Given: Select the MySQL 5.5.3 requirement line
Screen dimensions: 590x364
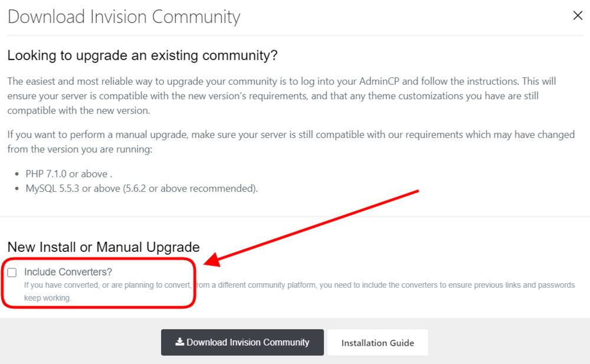Looking at the screenshot, I should (x=142, y=189).
